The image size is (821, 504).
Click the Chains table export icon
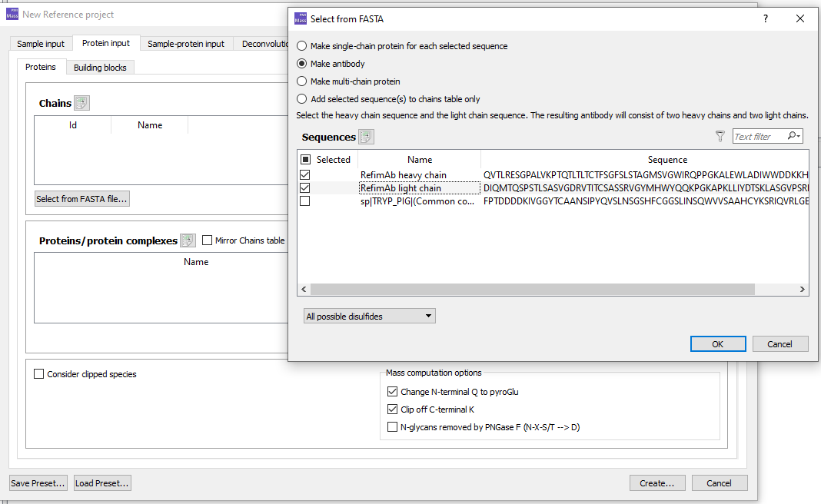(82, 103)
